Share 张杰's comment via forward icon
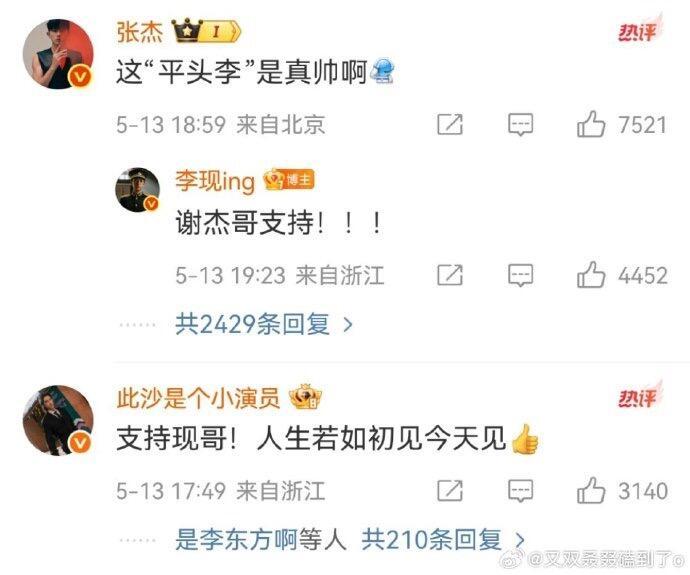 pyautogui.click(x=450, y=125)
